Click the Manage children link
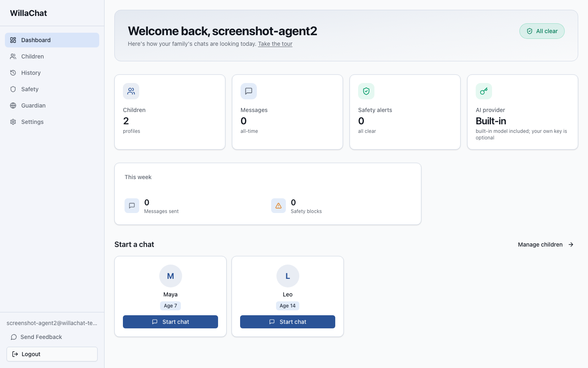588x368 pixels. click(x=546, y=245)
